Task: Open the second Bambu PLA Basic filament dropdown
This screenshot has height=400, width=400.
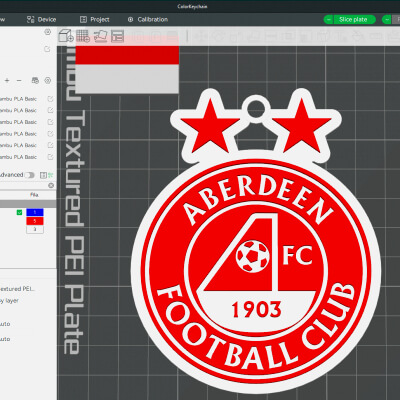Action: tap(18, 110)
